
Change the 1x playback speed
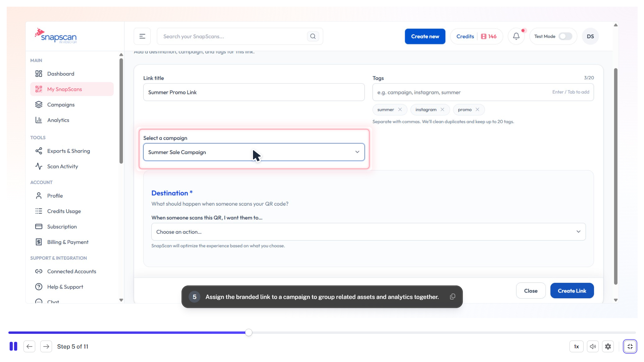pos(576,347)
